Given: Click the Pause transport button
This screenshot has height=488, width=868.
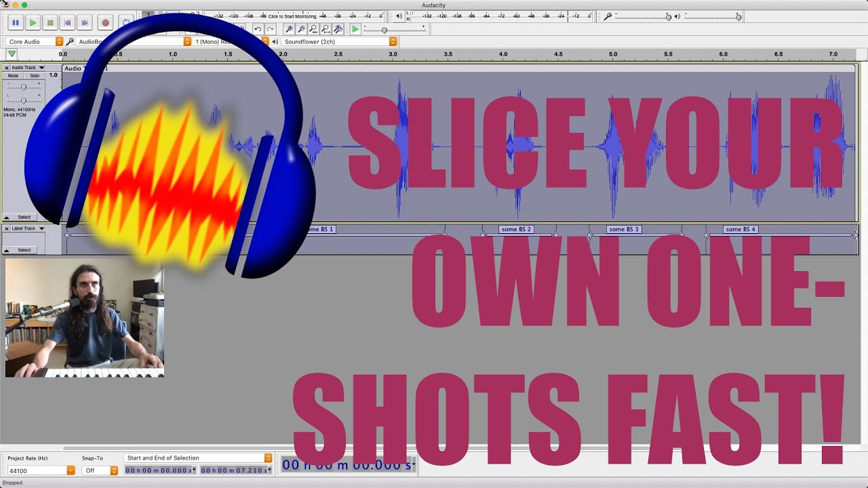Looking at the screenshot, I should [x=16, y=22].
